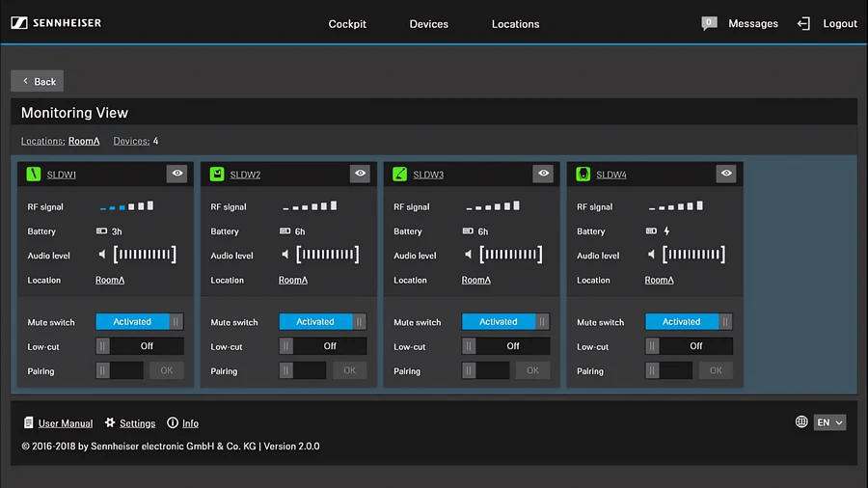Click the SLDW1 green device icon
The height and width of the screenshot is (488, 868).
coord(34,174)
